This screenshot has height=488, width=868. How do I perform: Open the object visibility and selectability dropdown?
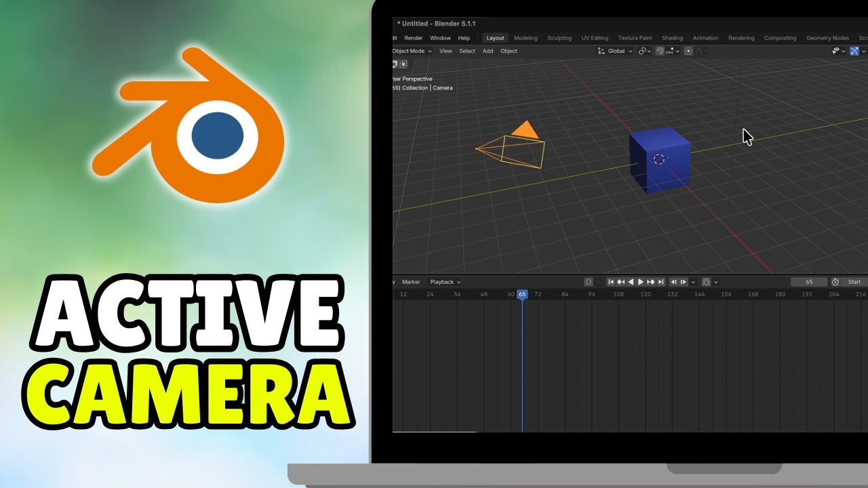(838, 51)
